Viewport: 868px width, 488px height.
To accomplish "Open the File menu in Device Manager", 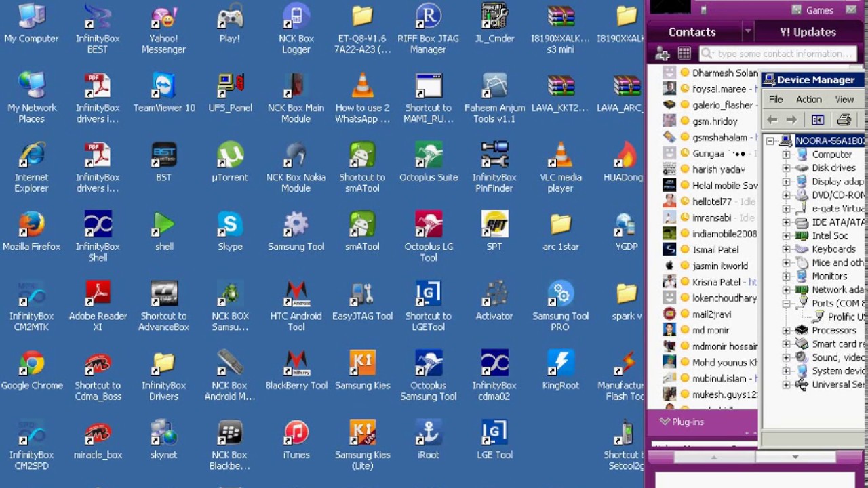I will [776, 100].
